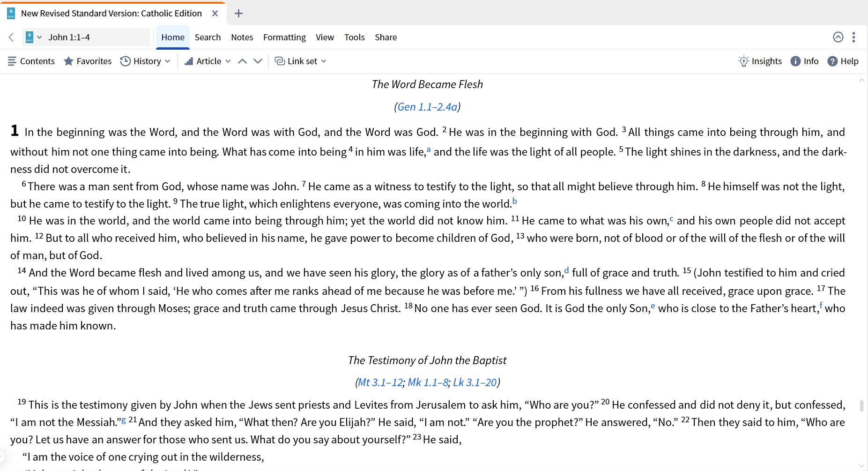Open the Search tab
This screenshot has height=471, width=868.
pyautogui.click(x=208, y=37)
